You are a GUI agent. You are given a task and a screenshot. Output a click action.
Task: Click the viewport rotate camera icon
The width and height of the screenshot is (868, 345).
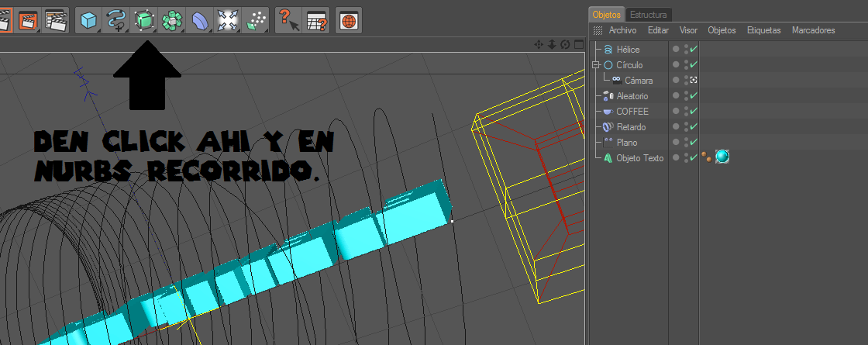click(565, 45)
